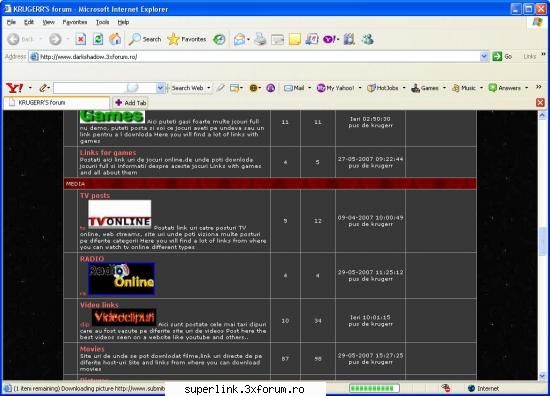Open the Help menu
This screenshot has height=396, width=550.
123,22
